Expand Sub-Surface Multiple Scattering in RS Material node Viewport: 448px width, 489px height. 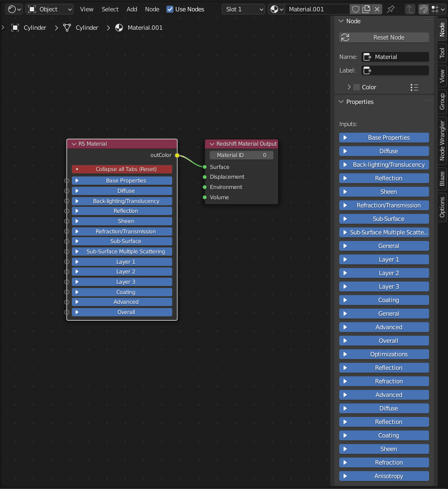point(122,252)
